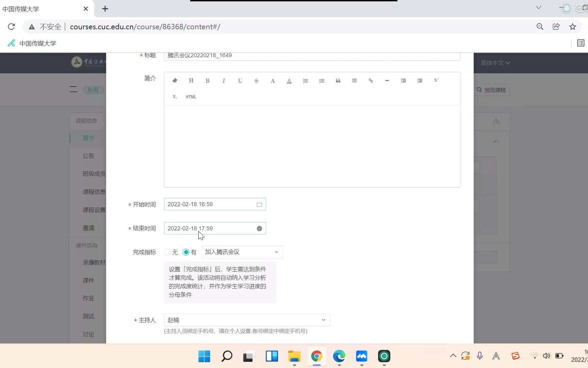Open the 简体中文 language dropdown
This screenshot has width=588, height=368.
(495, 63)
